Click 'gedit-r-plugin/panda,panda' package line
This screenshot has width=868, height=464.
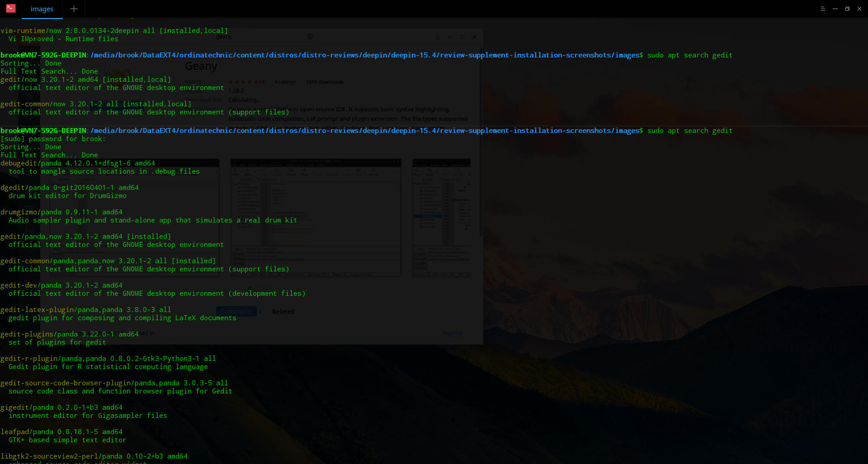108,359
